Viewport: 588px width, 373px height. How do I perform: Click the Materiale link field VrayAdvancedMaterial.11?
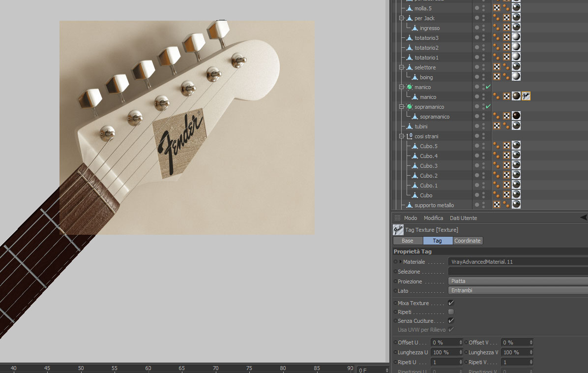pos(518,262)
